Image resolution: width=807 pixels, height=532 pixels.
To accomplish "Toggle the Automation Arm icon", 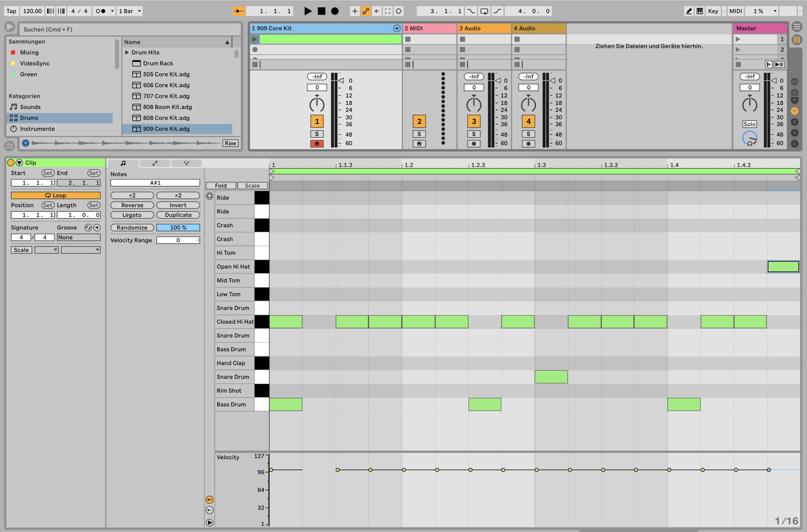I will (x=365, y=11).
